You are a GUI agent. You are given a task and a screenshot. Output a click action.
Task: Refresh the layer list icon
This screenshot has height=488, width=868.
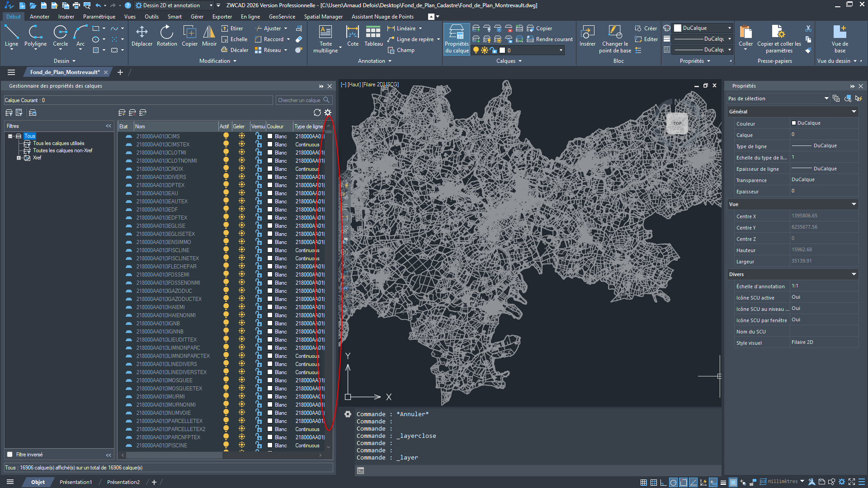click(317, 113)
